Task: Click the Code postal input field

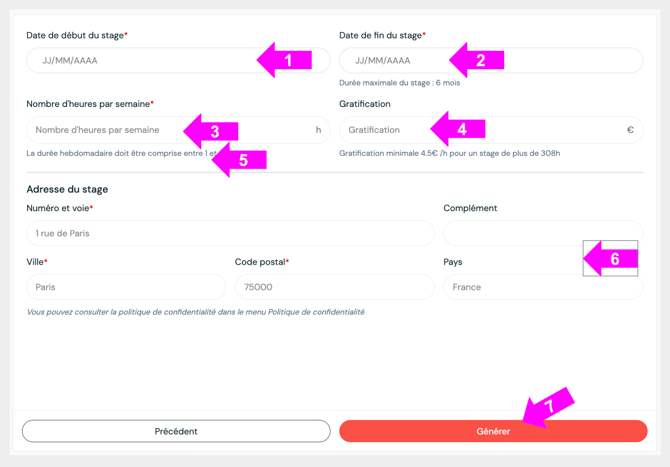Action: [x=334, y=287]
